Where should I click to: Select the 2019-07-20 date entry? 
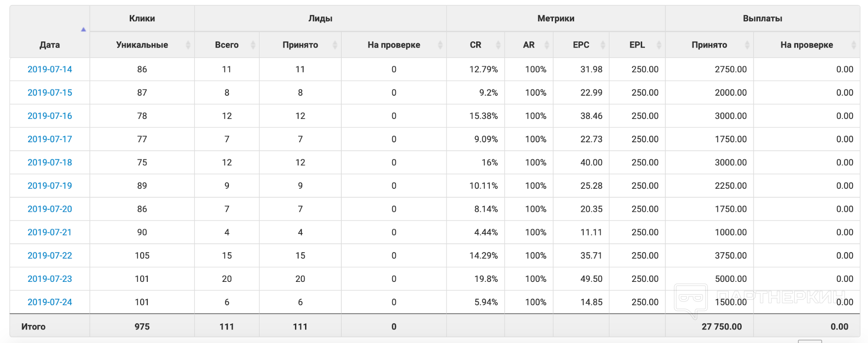click(50, 209)
